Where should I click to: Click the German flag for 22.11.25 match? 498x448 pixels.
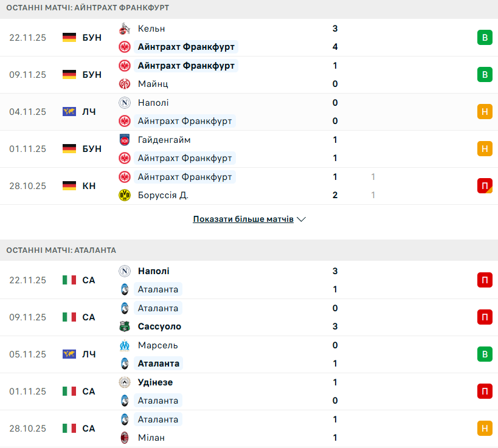coord(69,38)
